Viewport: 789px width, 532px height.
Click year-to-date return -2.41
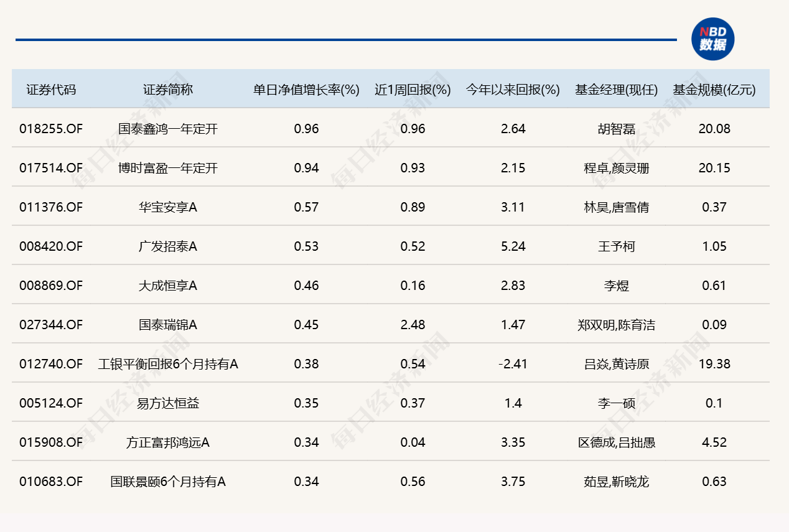pos(513,364)
